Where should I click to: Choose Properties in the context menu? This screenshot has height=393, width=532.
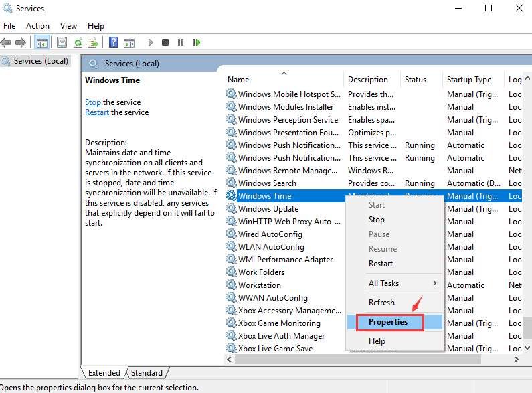388,322
